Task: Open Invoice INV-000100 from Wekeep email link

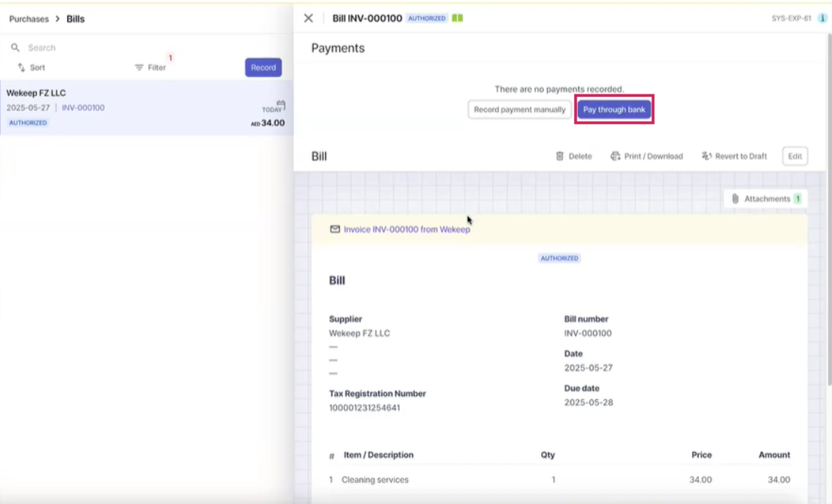Action: pos(407,229)
